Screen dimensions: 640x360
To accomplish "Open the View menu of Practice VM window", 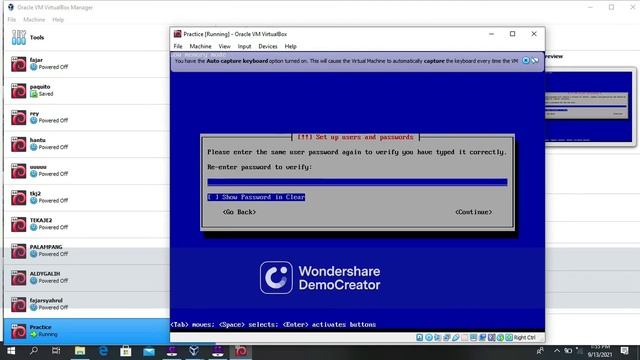I will (224, 47).
